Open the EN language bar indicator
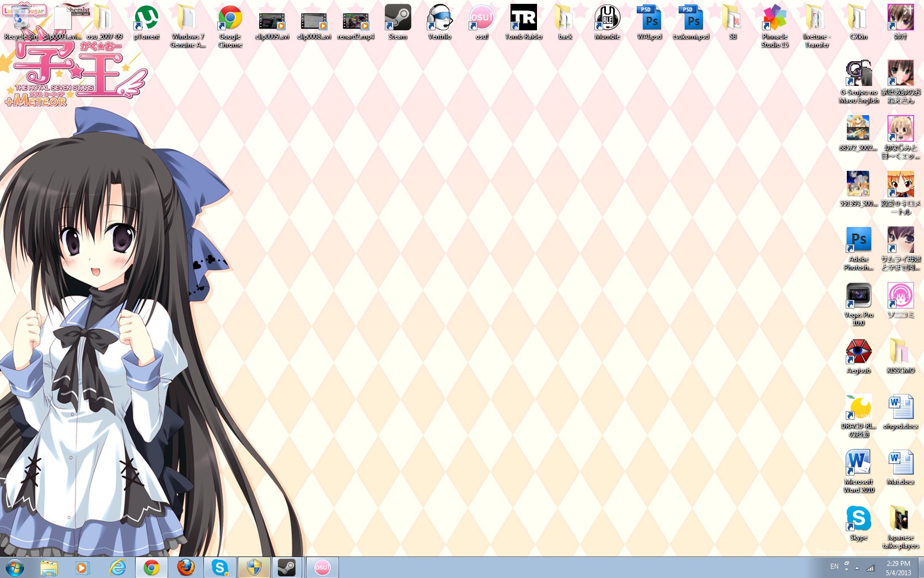 click(x=834, y=567)
